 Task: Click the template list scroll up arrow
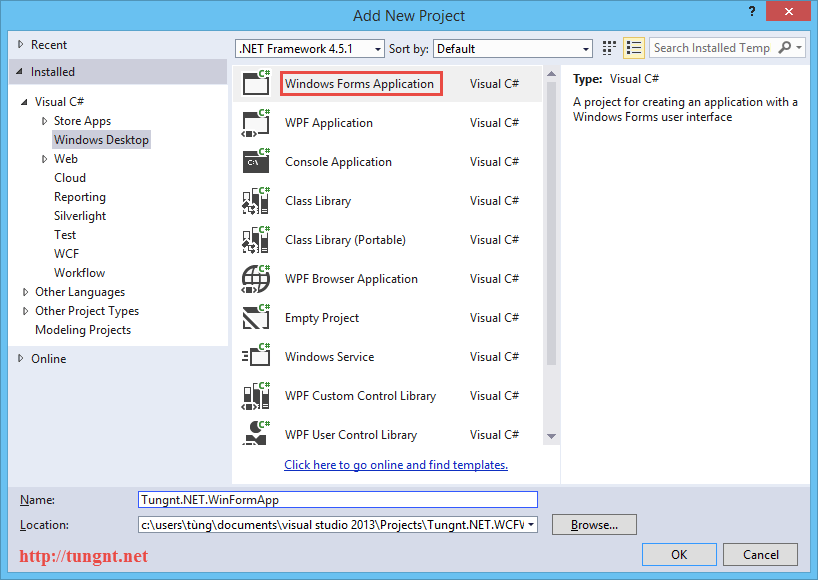point(551,74)
